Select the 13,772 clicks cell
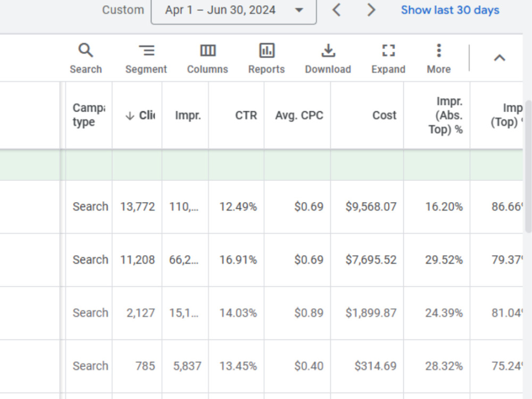 137,206
